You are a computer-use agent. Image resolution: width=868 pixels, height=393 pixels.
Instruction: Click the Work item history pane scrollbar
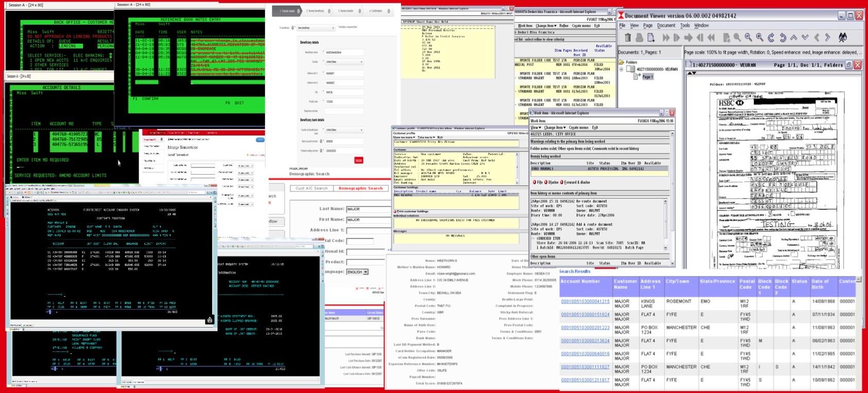tap(665, 225)
